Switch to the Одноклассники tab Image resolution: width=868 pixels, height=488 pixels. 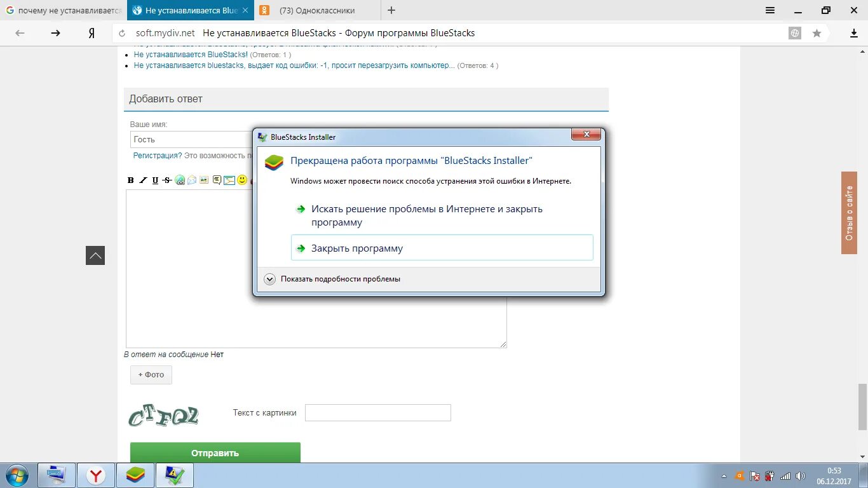click(x=316, y=10)
